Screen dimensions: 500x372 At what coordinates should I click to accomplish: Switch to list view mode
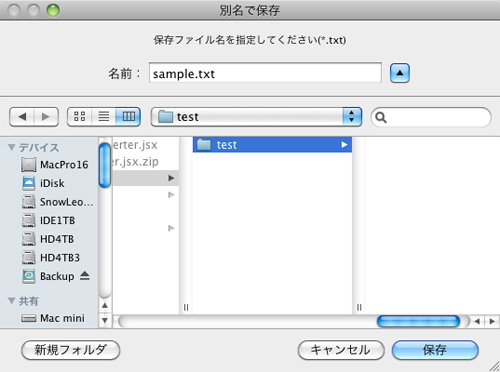[104, 117]
